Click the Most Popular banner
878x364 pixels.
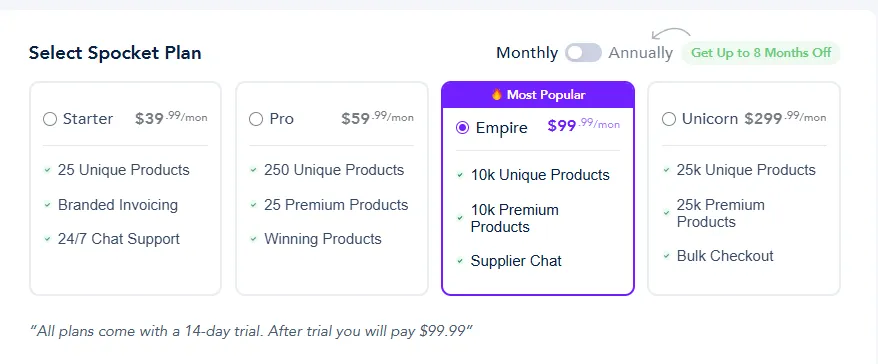click(538, 95)
